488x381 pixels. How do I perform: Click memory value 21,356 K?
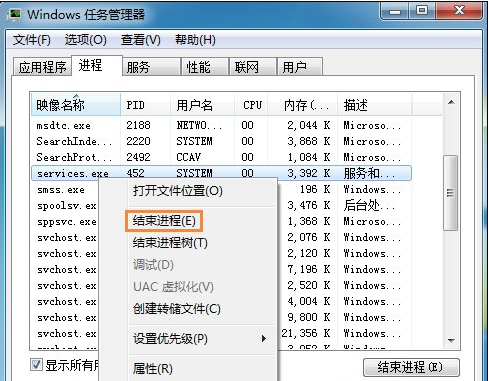coord(306,333)
